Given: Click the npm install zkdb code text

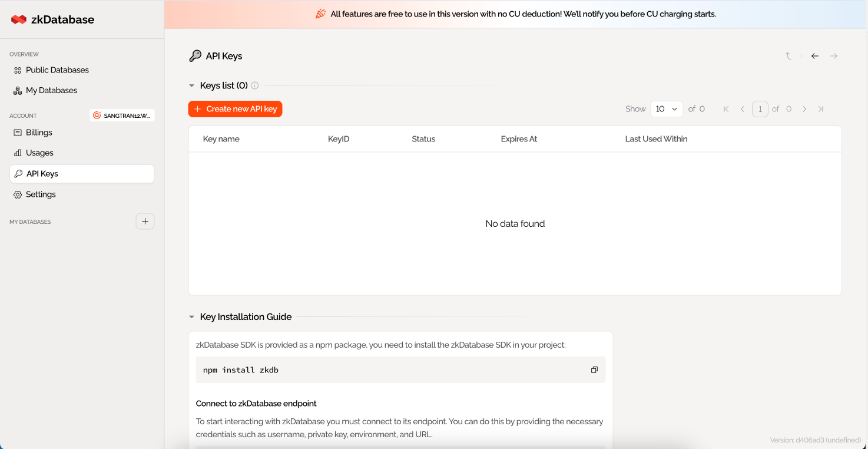Looking at the screenshot, I should point(241,370).
